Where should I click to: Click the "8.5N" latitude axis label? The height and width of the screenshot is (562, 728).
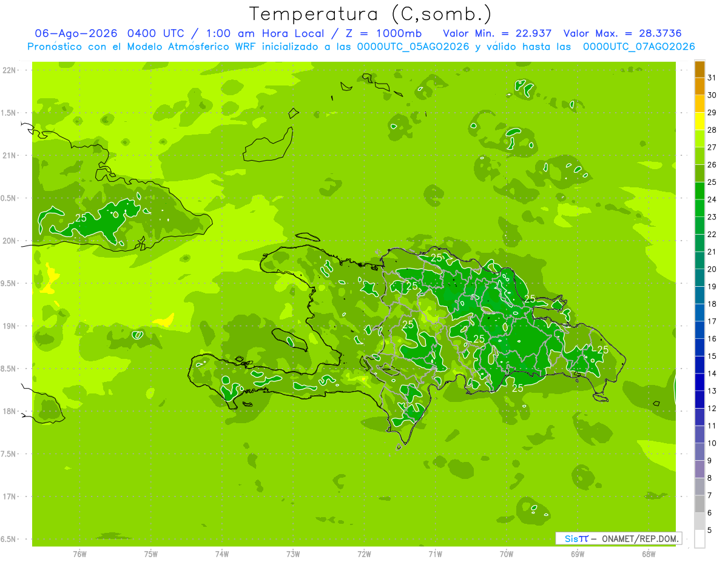coord(8,369)
